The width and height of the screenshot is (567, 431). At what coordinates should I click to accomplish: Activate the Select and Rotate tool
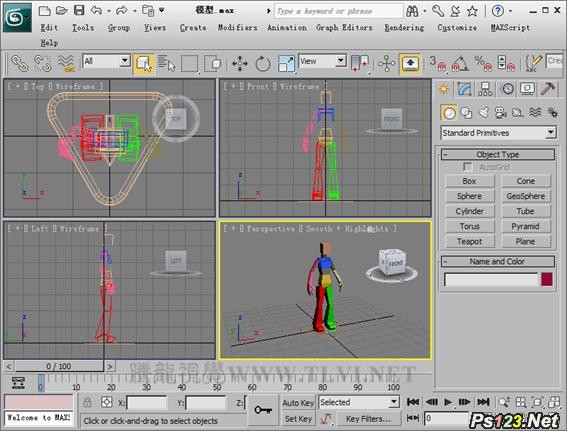point(263,64)
